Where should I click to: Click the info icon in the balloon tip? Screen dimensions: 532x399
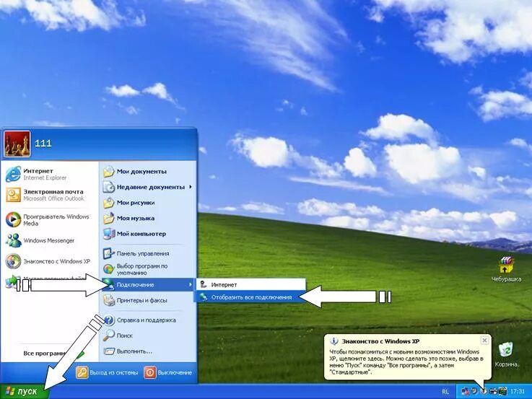point(334,341)
